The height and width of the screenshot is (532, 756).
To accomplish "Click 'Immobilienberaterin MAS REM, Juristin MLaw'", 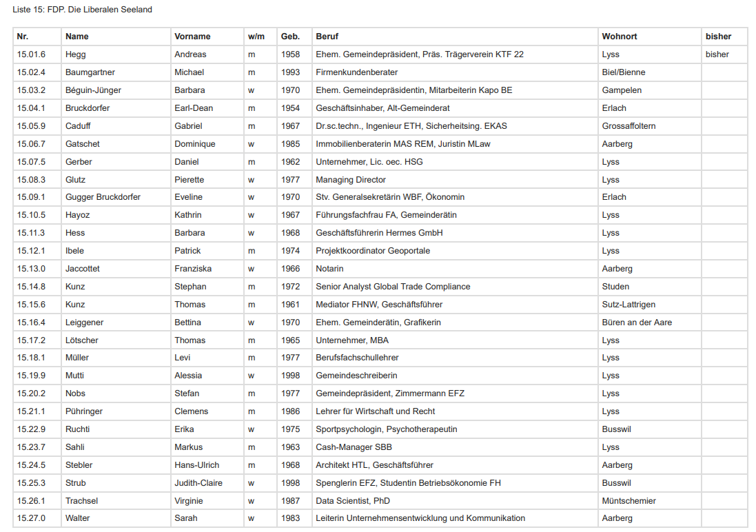I will tap(402, 144).
